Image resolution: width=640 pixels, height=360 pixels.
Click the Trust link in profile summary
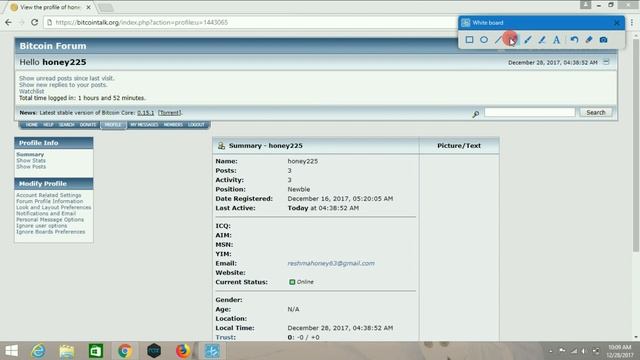[225, 337]
